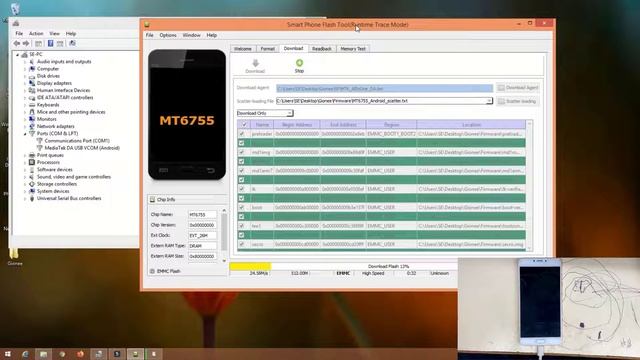Open Action menu in Device Manager
The image size is (640, 360).
(36, 33)
